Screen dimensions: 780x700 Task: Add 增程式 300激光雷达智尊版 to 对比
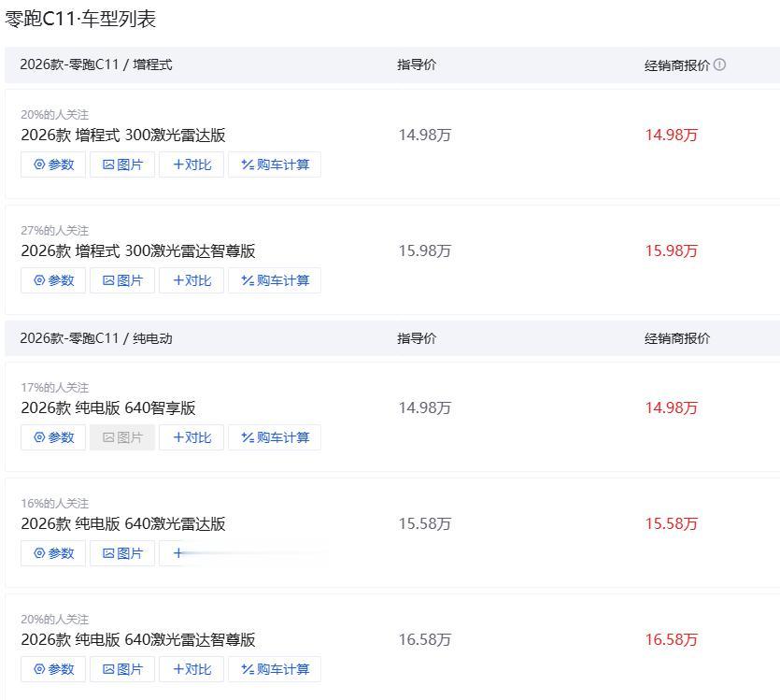tap(191, 280)
